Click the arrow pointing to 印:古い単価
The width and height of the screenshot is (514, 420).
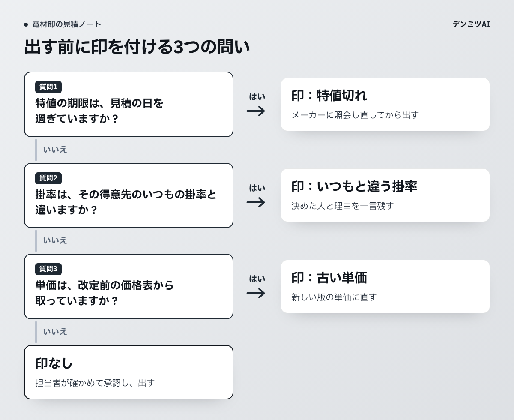pyautogui.click(x=256, y=293)
